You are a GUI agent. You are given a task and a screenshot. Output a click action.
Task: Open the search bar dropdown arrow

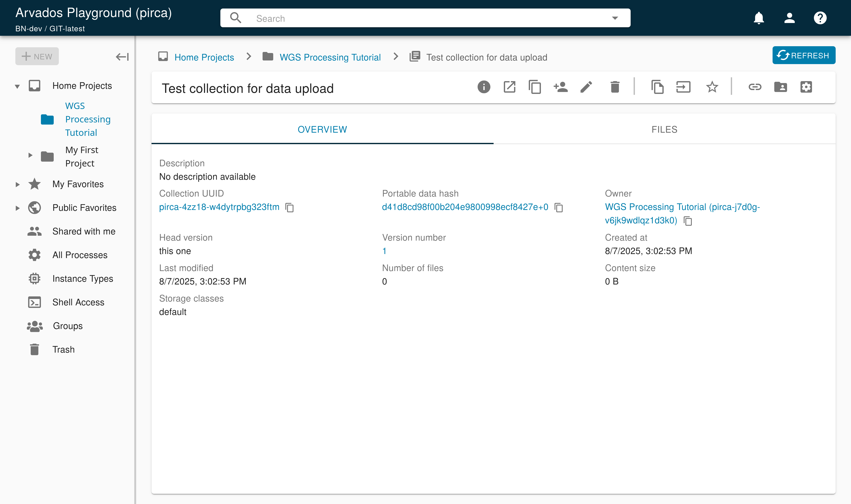[615, 18]
